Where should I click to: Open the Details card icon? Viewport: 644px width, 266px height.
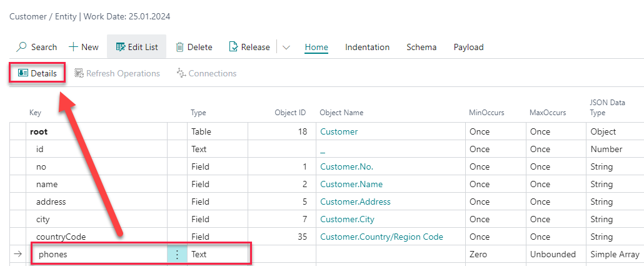[x=23, y=73]
